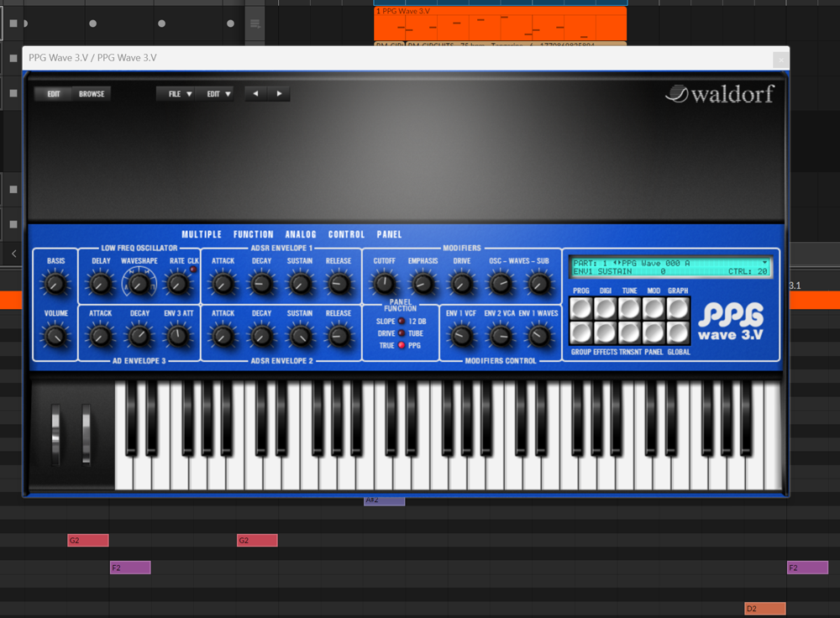
Task: Go to next preset with right arrow
Action: (279, 94)
